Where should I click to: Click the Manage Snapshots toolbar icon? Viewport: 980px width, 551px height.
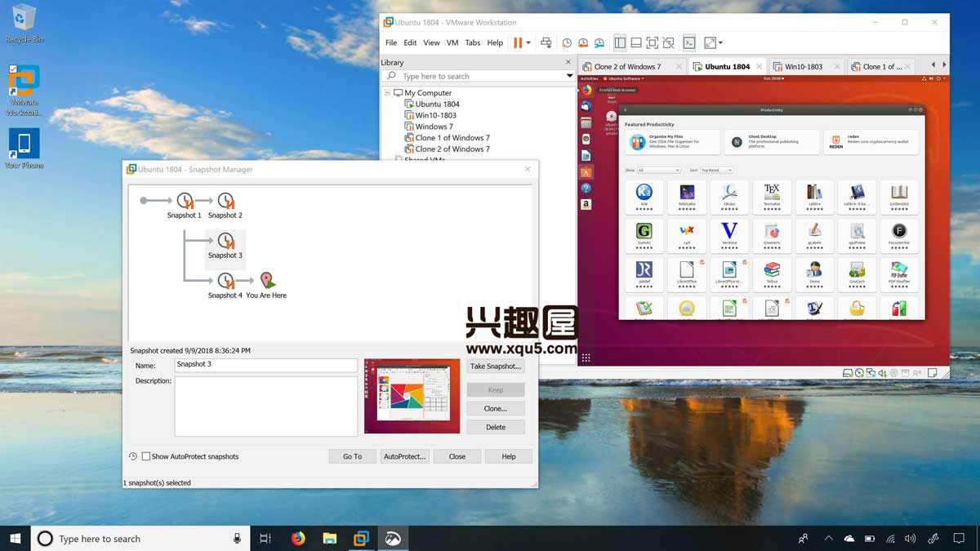coord(599,42)
